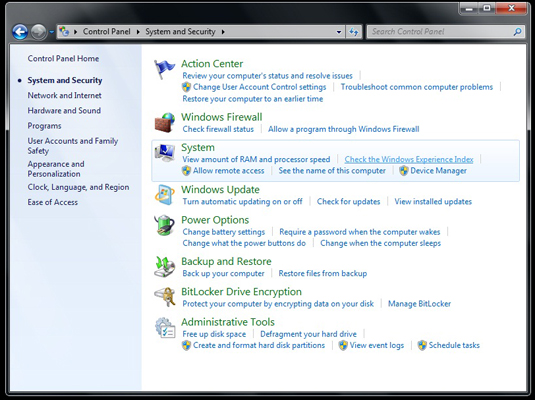Image resolution: width=535 pixels, height=400 pixels.
Task: Click Check the Windows Experience Index
Action: tap(409, 159)
